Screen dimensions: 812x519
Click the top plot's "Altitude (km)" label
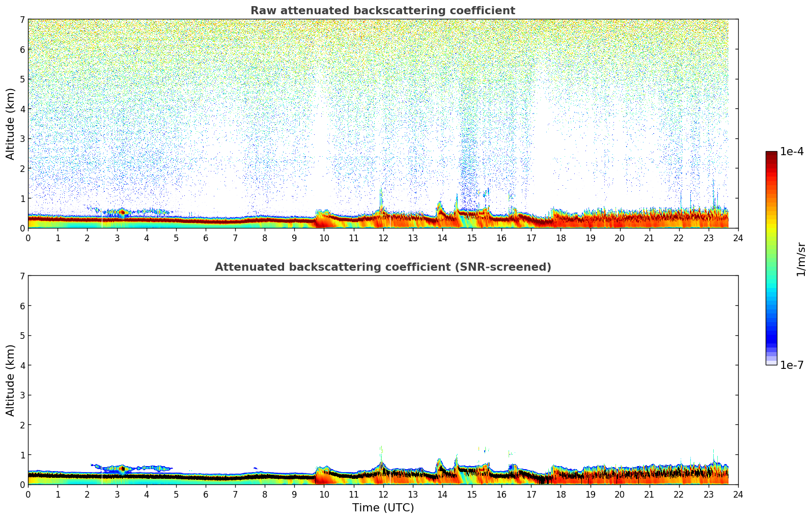pos(11,124)
